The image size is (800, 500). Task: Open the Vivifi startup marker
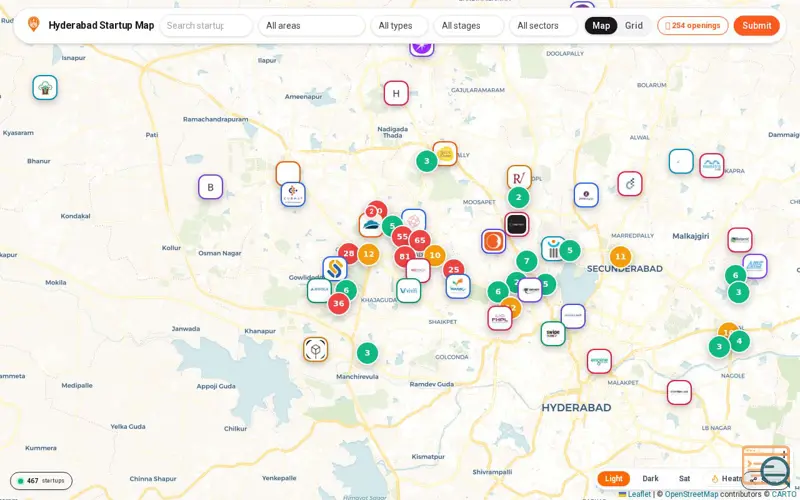(408, 291)
